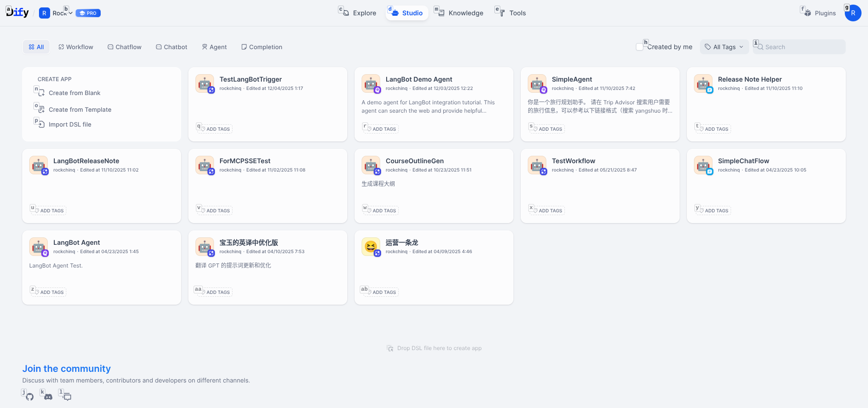Open the GitHub community icon
Screen dimensions: 868x408
click(30, 397)
